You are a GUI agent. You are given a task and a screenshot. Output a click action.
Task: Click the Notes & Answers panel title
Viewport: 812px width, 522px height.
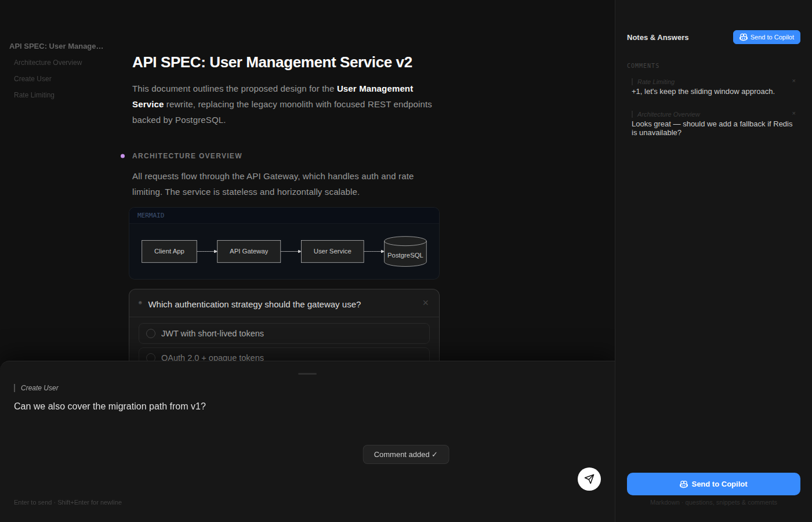(658, 37)
